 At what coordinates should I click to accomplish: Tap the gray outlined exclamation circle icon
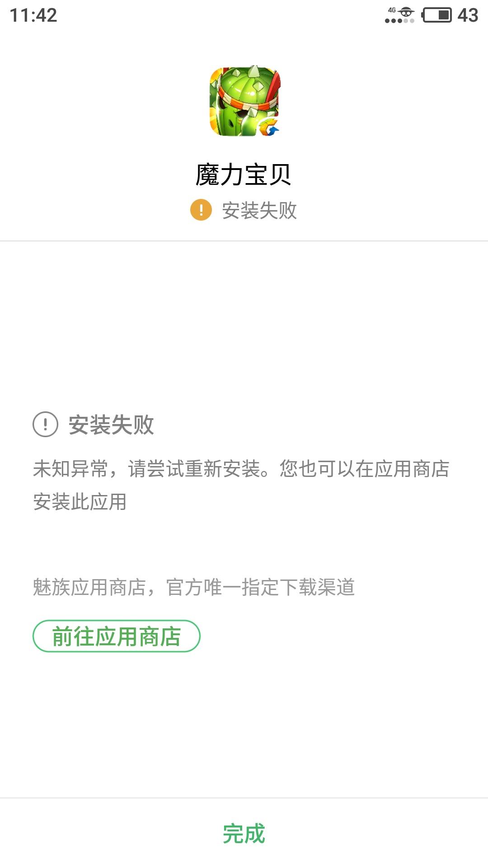[46, 425]
